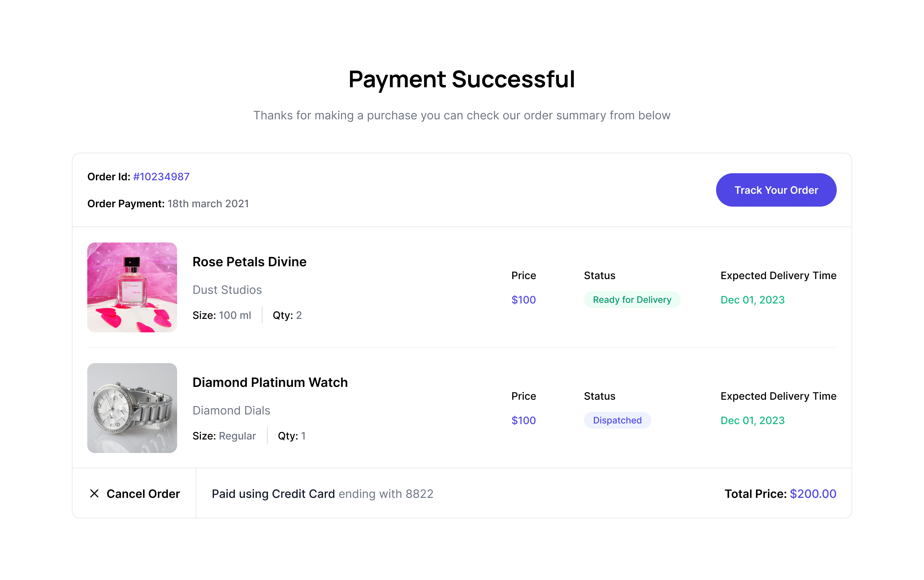Viewport: 924px width, 580px height.
Task: Click the 18th march 2021 payment date
Action: coord(208,204)
